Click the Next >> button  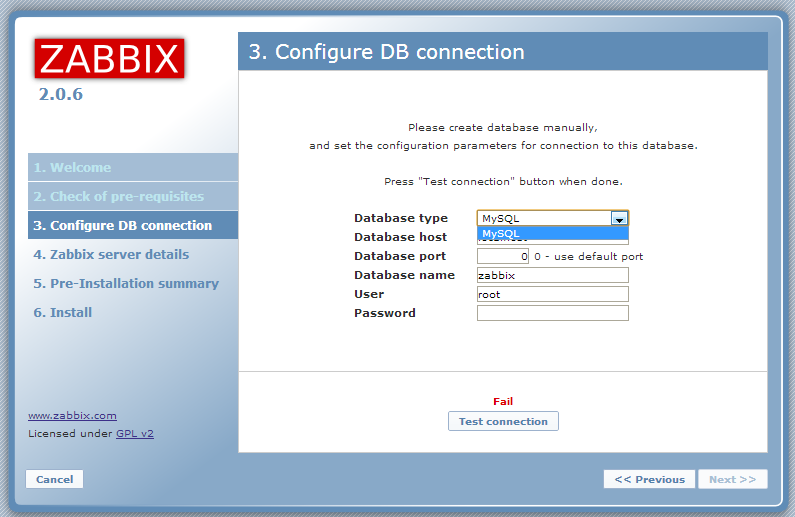tap(732, 479)
